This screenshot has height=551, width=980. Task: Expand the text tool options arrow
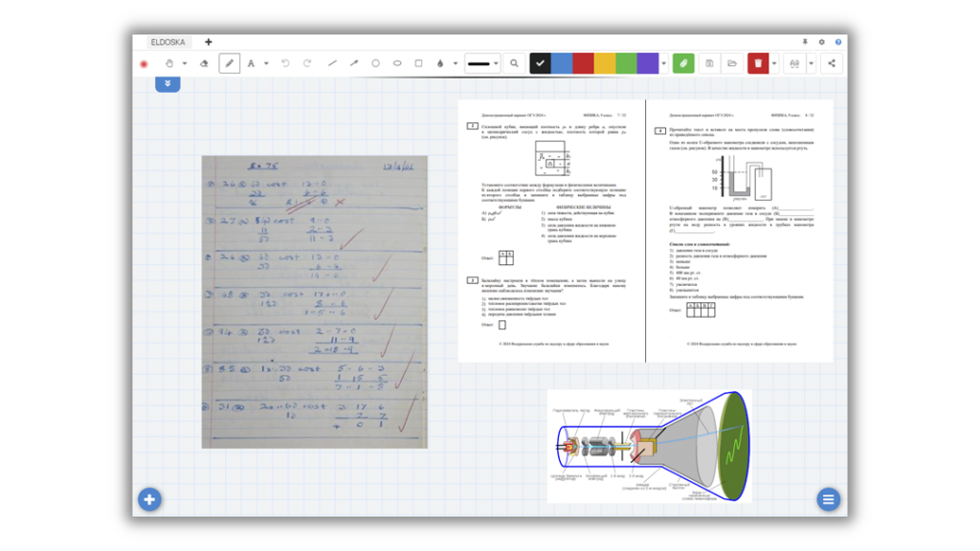tap(266, 64)
